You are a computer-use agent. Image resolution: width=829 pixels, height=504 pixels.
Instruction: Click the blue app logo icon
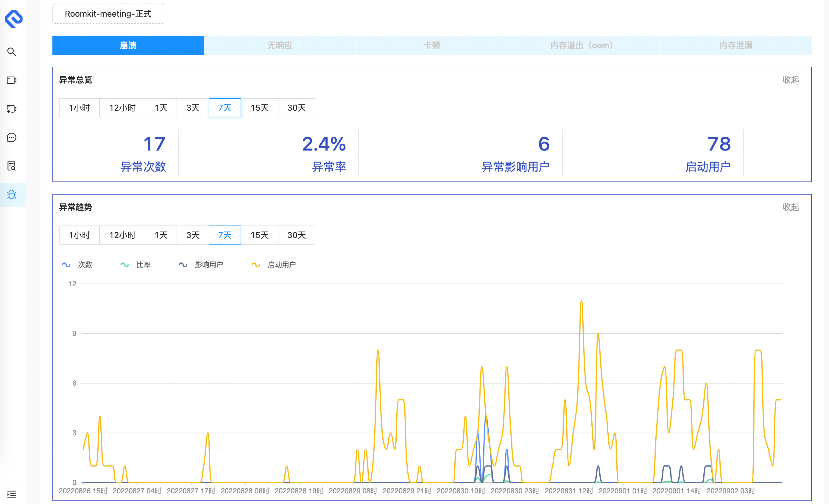[13, 19]
